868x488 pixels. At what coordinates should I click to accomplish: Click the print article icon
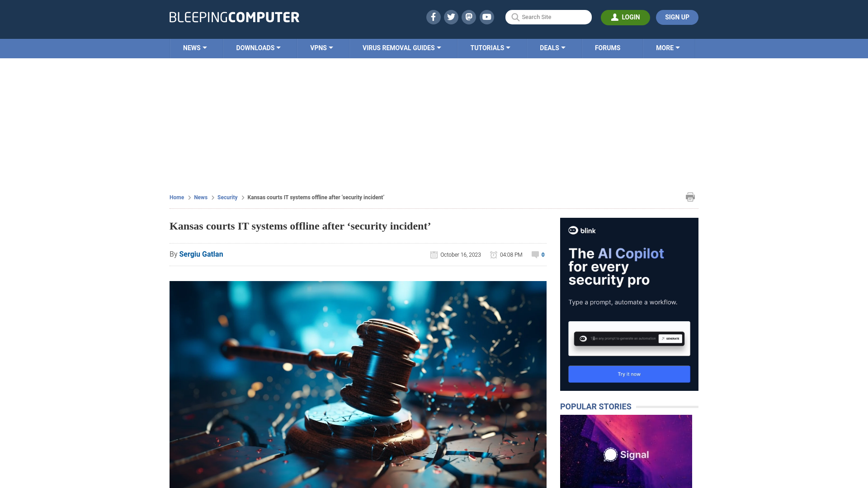690,197
